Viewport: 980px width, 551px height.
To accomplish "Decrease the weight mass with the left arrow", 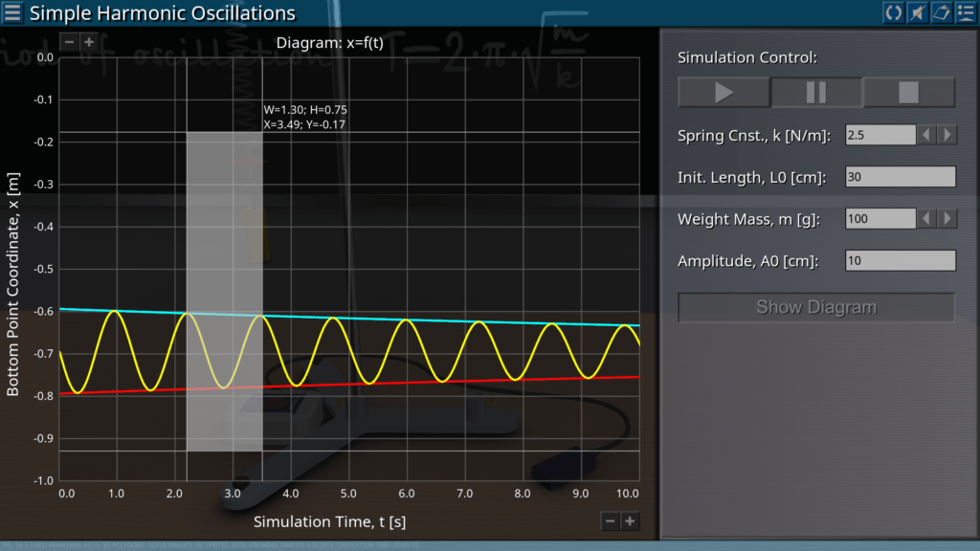I will tap(927, 219).
